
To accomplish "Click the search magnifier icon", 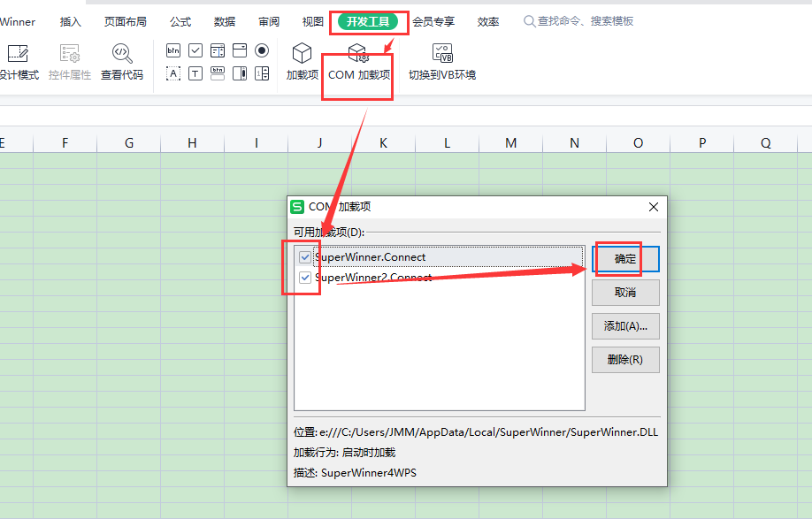I will pyautogui.click(x=529, y=21).
